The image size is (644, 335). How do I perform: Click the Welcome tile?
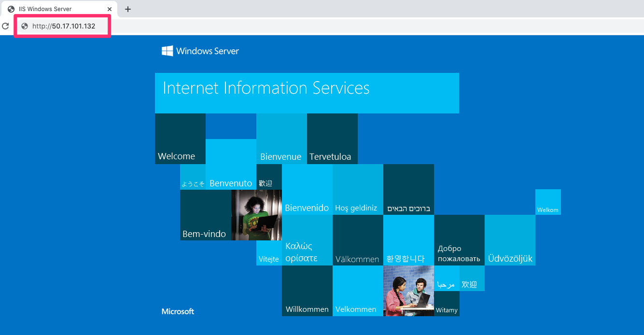coord(180,139)
